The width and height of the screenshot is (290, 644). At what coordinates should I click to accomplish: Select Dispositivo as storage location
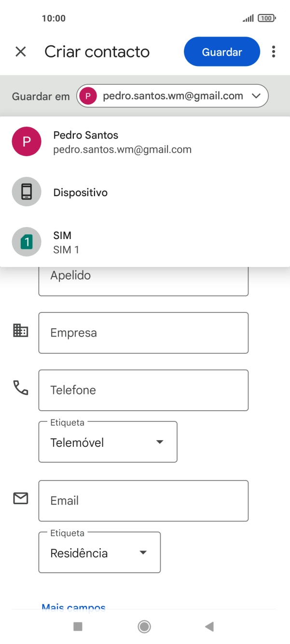pyautogui.click(x=81, y=191)
